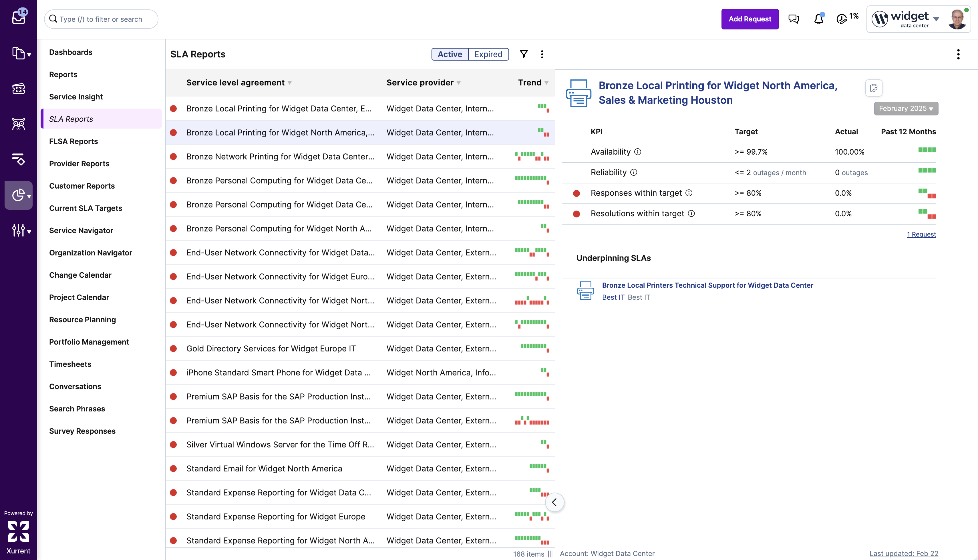
Task: Click the info icon next to Availability
Action: (638, 152)
